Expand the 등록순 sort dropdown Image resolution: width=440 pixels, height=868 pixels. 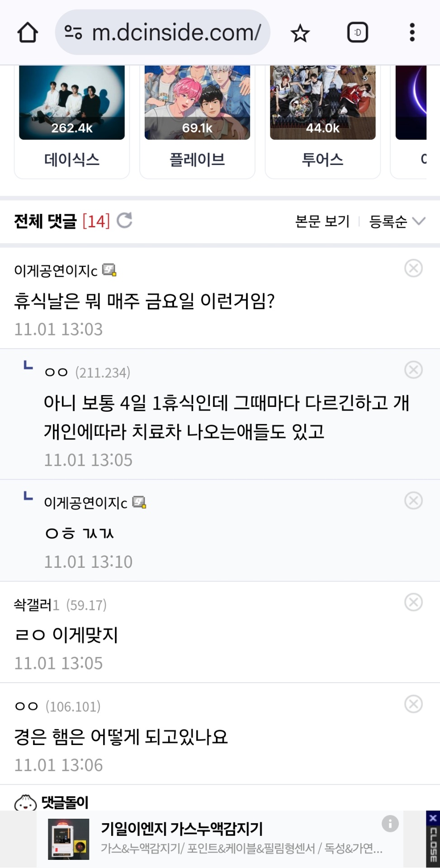[x=397, y=221]
